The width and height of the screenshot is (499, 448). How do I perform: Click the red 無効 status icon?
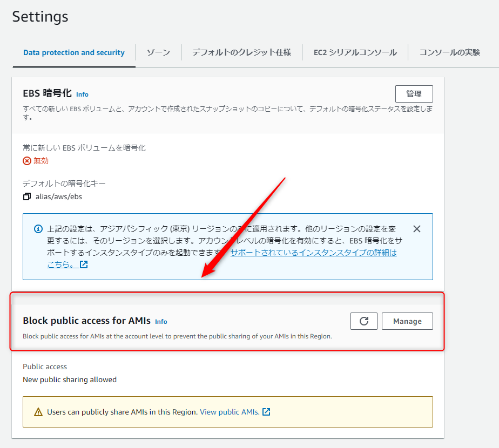[x=27, y=160]
